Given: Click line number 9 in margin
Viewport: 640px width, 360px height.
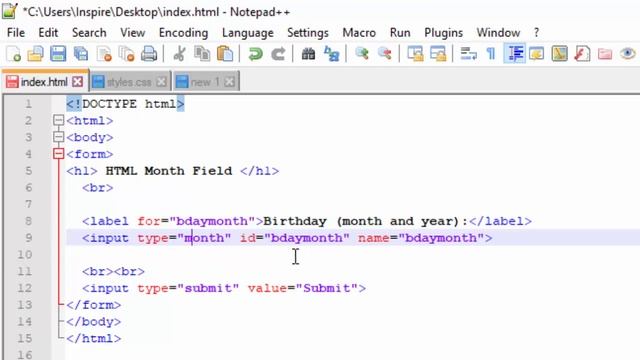Looking at the screenshot, I should (28, 238).
